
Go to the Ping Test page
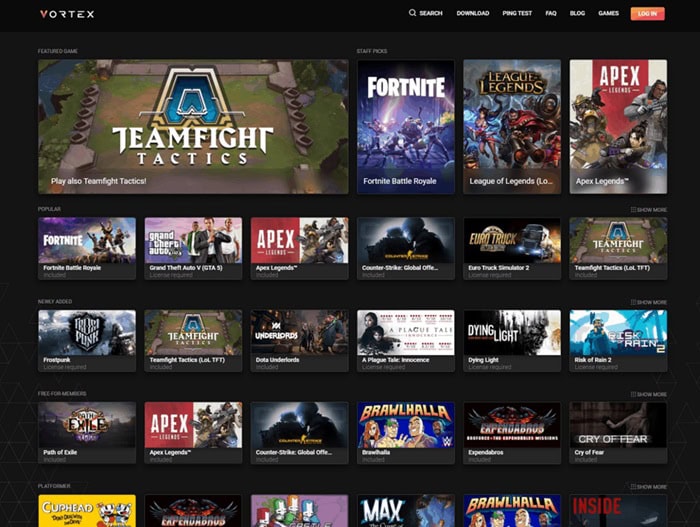tap(517, 14)
